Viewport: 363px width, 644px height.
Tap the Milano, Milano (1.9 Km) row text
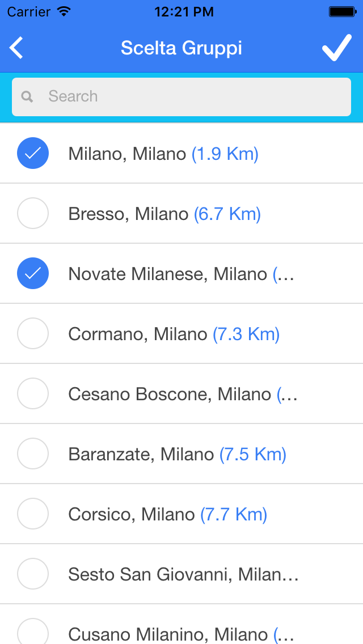tap(163, 154)
